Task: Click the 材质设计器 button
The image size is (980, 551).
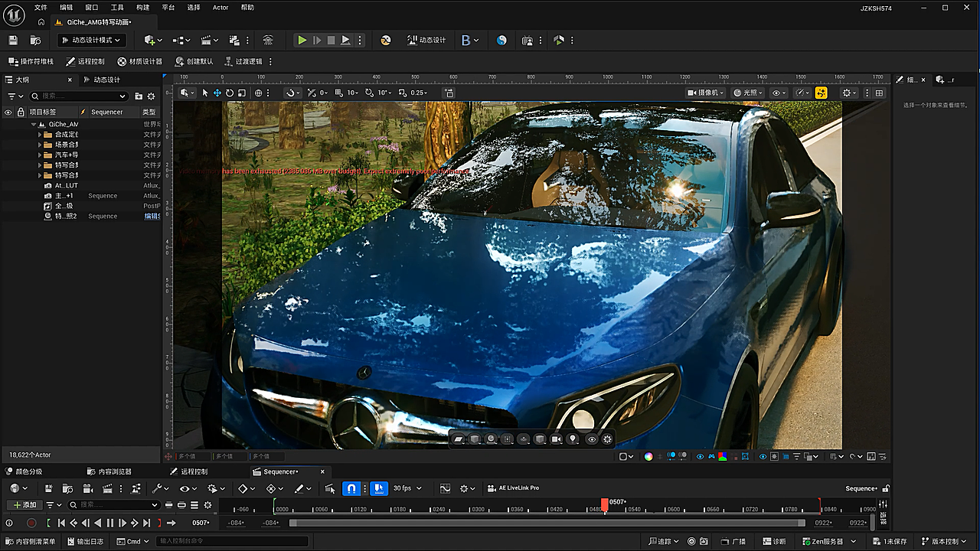Action: (x=140, y=61)
